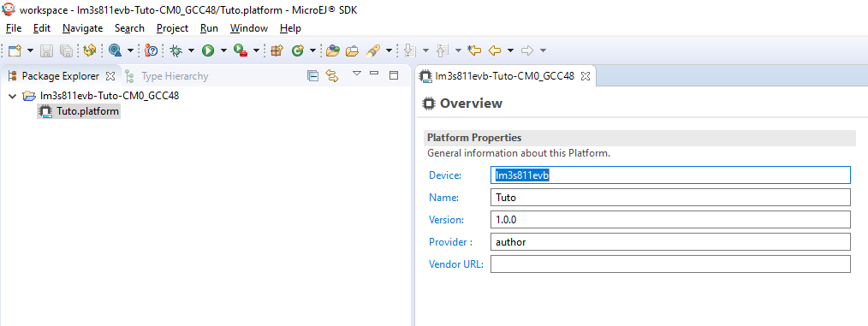Open the Window menu
The height and width of the screenshot is (326, 868).
(249, 28)
